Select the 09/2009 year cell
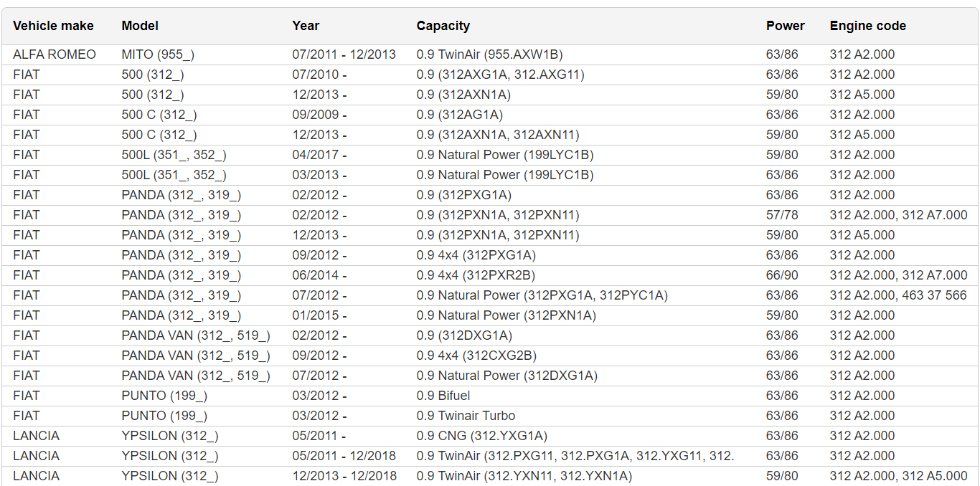 319,115
